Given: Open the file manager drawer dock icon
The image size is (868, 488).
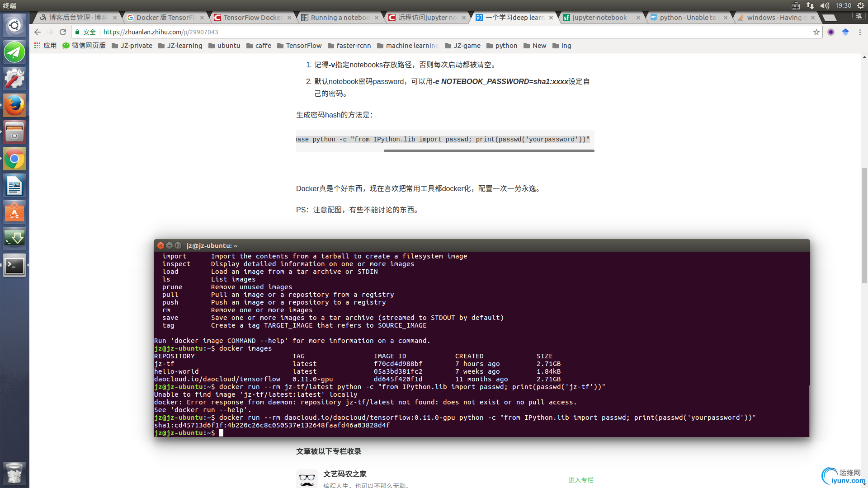Looking at the screenshot, I should pyautogui.click(x=14, y=132).
